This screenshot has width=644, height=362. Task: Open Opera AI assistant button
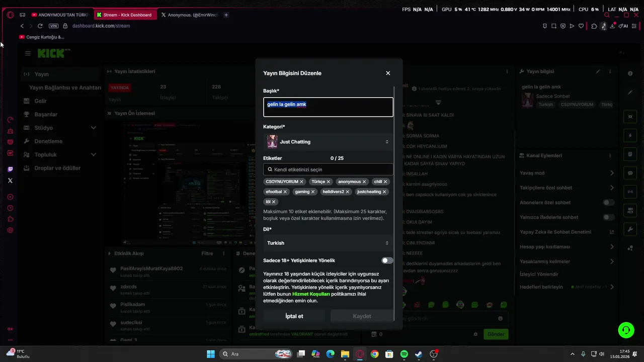point(623,26)
